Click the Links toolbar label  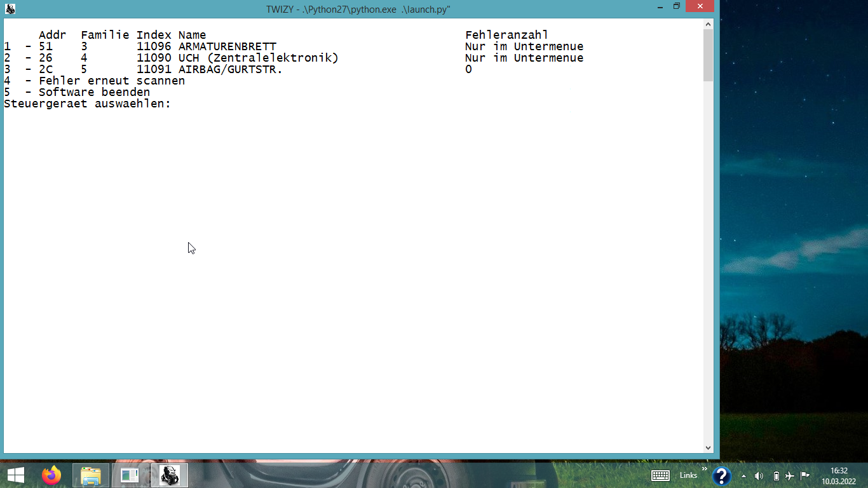point(688,475)
